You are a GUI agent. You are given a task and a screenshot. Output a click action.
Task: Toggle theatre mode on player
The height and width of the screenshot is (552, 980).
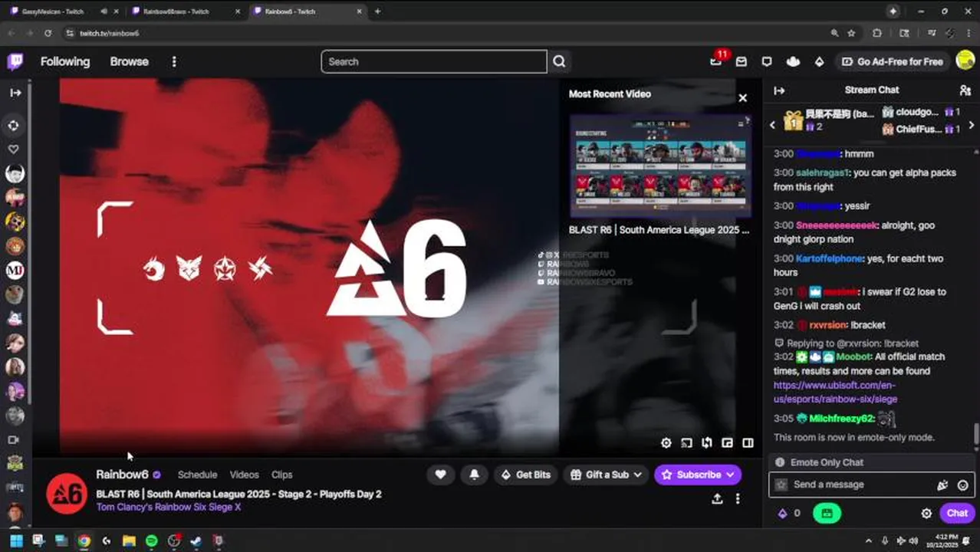coord(748,443)
